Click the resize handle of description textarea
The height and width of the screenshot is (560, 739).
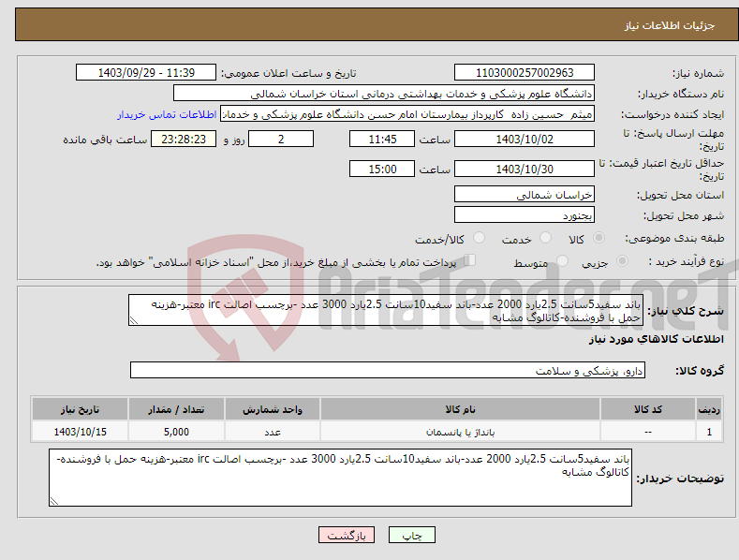[134, 320]
